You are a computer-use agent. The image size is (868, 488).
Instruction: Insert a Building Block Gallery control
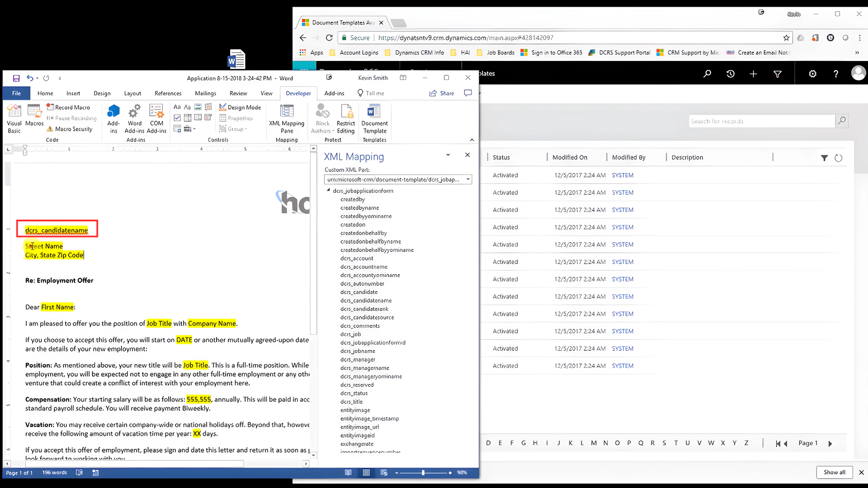pos(208,107)
